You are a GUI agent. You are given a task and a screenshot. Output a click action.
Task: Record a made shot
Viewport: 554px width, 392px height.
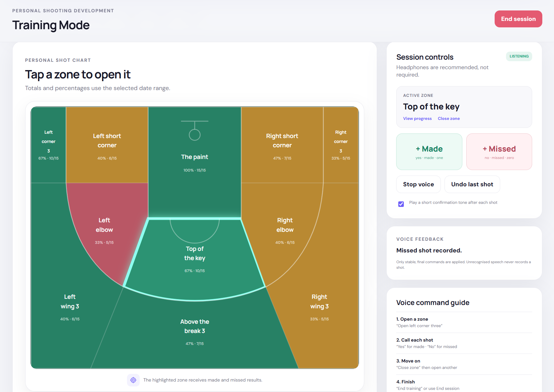pos(429,152)
